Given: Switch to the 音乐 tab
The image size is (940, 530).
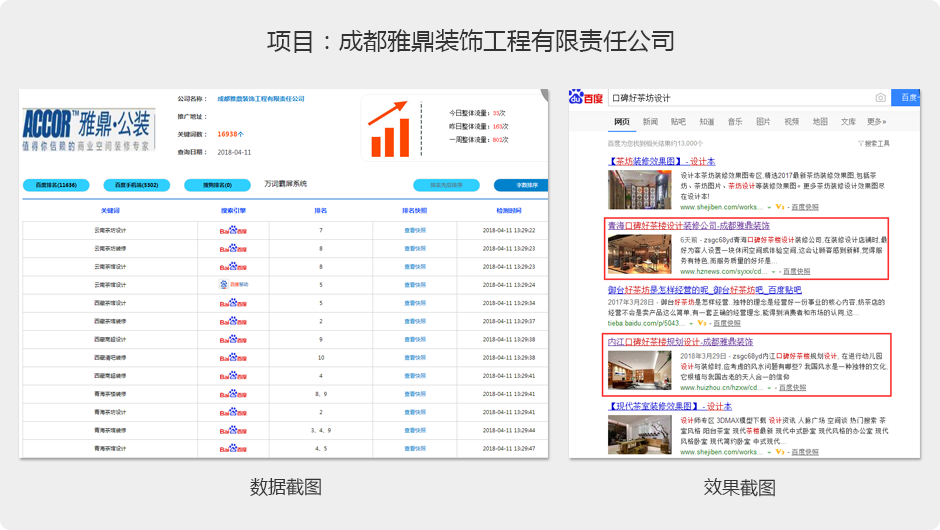Looking at the screenshot, I should coord(735,122).
